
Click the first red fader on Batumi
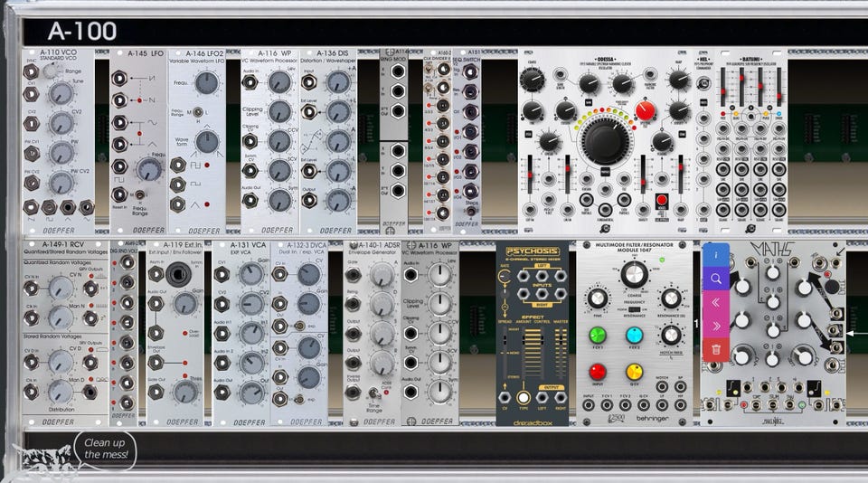(722, 86)
